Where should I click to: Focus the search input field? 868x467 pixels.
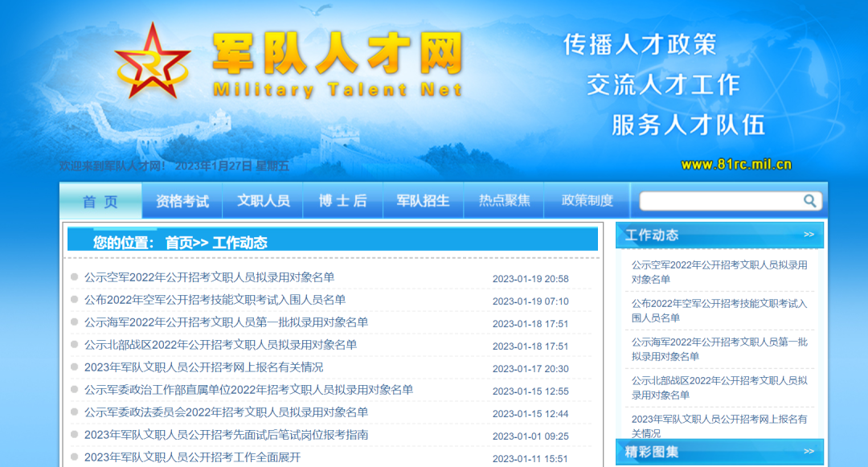click(721, 201)
